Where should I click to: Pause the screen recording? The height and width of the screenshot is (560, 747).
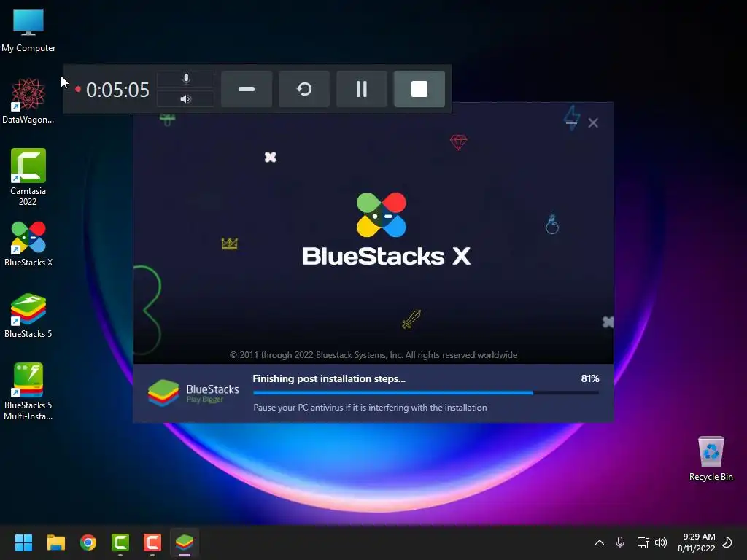pos(362,89)
